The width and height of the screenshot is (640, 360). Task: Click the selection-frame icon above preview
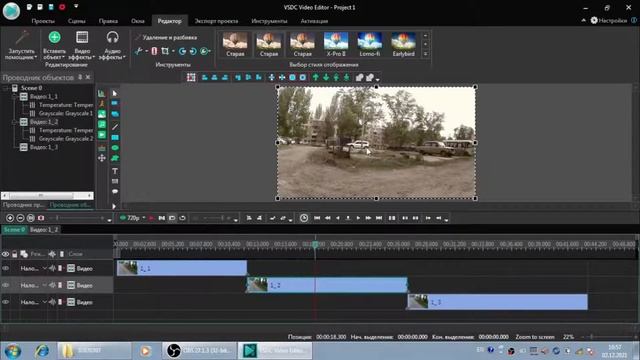pyautogui.click(x=191, y=77)
